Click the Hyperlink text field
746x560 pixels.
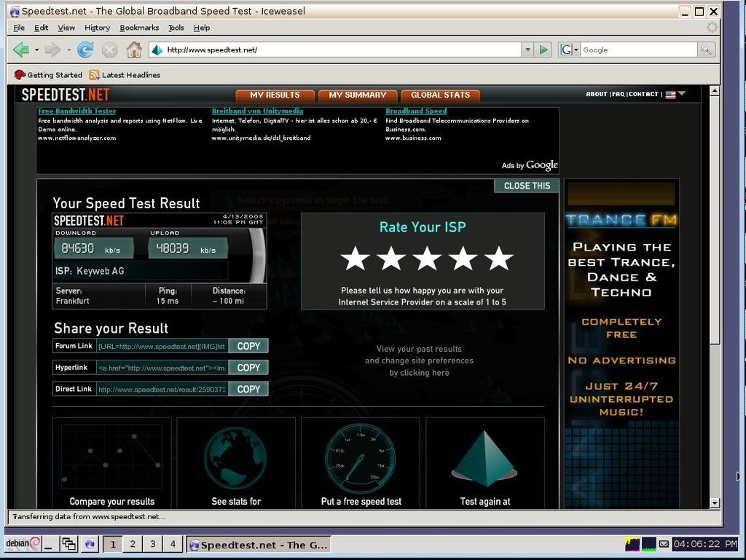point(162,368)
